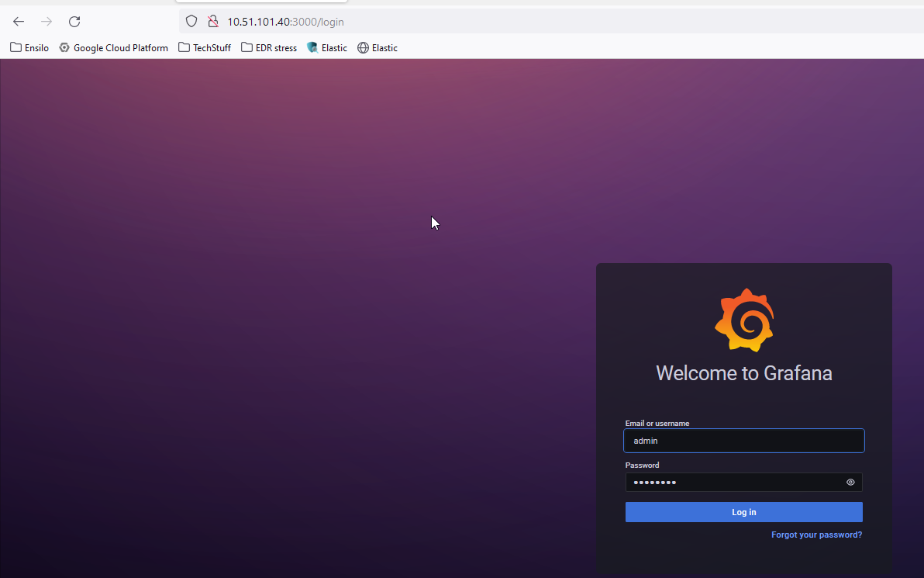The height and width of the screenshot is (578, 924).
Task: Focus the Email or username field
Action: click(743, 441)
